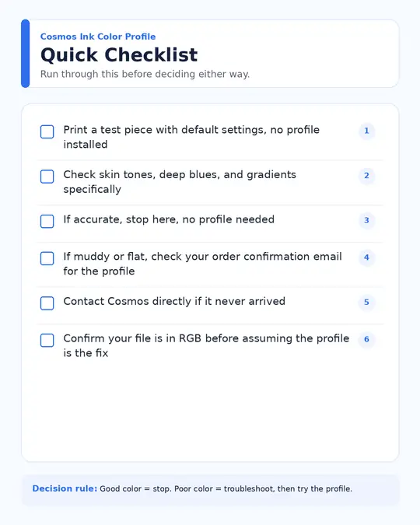Viewport: 420px width, 525px height.
Task: Click the blue accent bar on header card
Action: (x=25, y=54)
